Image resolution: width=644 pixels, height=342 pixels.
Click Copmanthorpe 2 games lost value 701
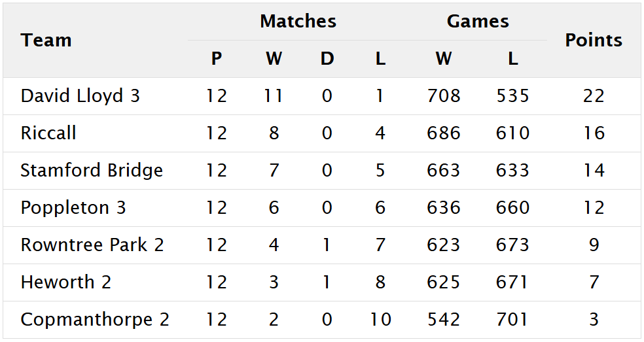point(512,320)
